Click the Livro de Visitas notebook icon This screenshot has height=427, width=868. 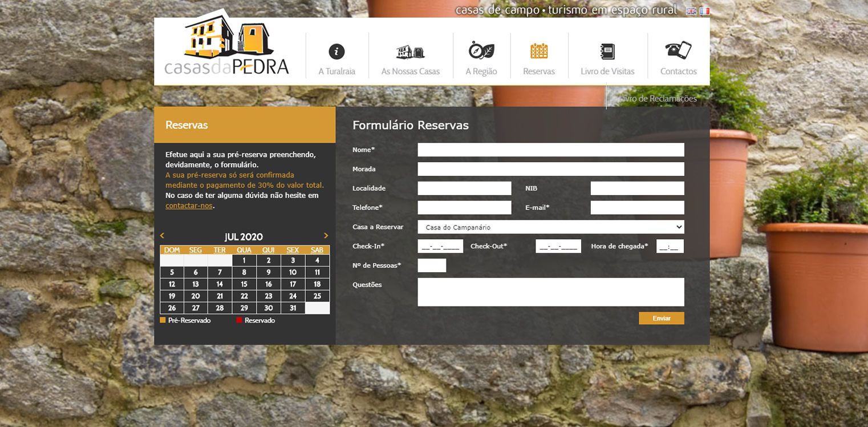pyautogui.click(x=607, y=51)
